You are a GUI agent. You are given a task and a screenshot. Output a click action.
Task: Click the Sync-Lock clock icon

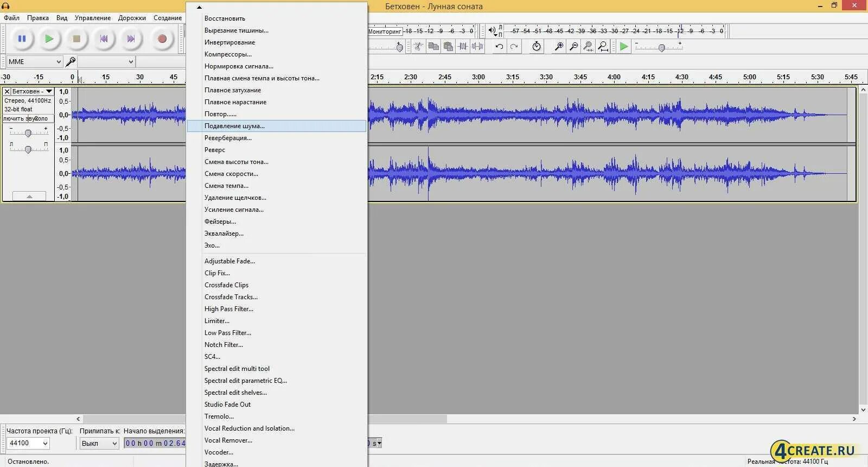click(x=537, y=47)
